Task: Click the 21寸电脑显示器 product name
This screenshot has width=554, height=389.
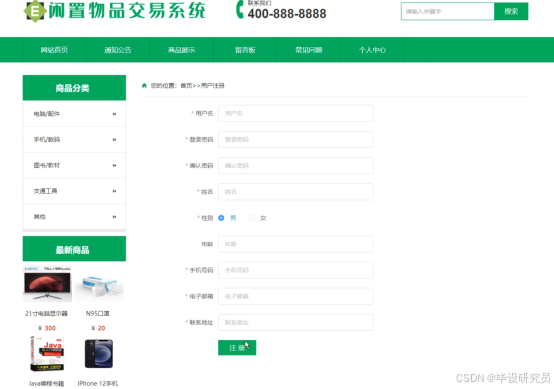Action: coord(46,313)
